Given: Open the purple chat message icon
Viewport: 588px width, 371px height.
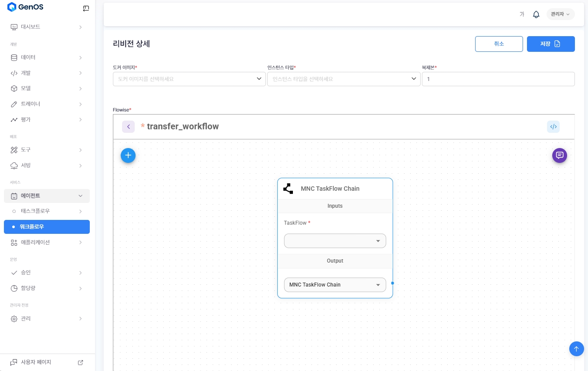Looking at the screenshot, I should 560,155.
